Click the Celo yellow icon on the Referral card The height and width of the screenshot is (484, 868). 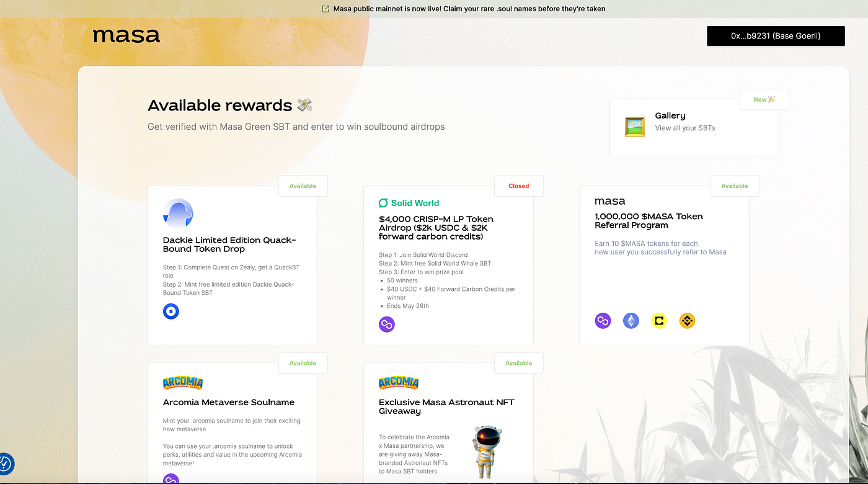coord(659,321)
